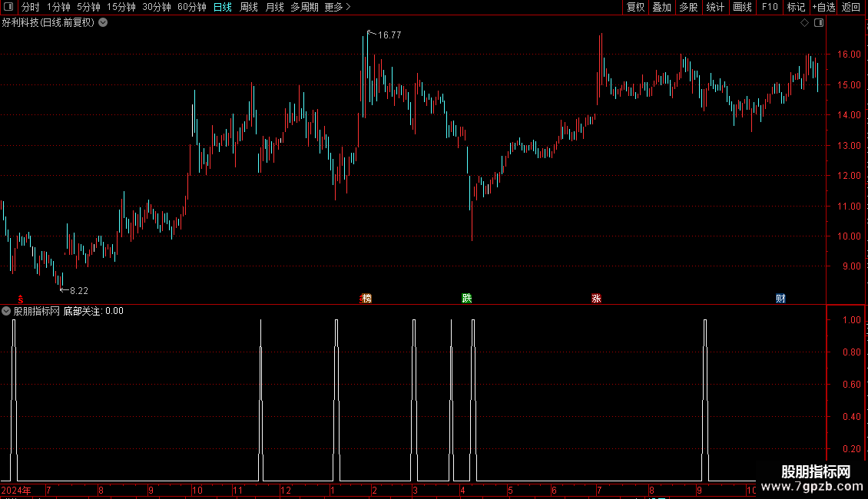Screen dimensions: 868x499
Task: Click the red 涨 event marker
Action: pos(596,298)
